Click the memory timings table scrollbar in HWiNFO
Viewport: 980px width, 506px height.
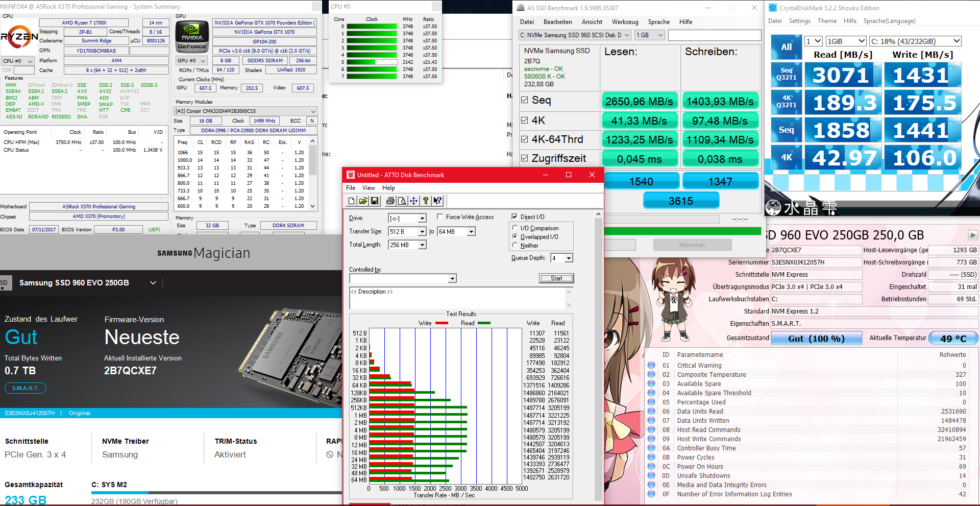pyautogui.click(x=312, y=174)
